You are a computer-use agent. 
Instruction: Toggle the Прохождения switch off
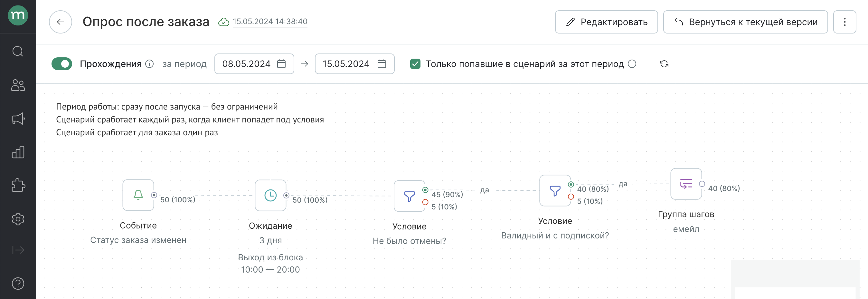click(x=62, y=64)
